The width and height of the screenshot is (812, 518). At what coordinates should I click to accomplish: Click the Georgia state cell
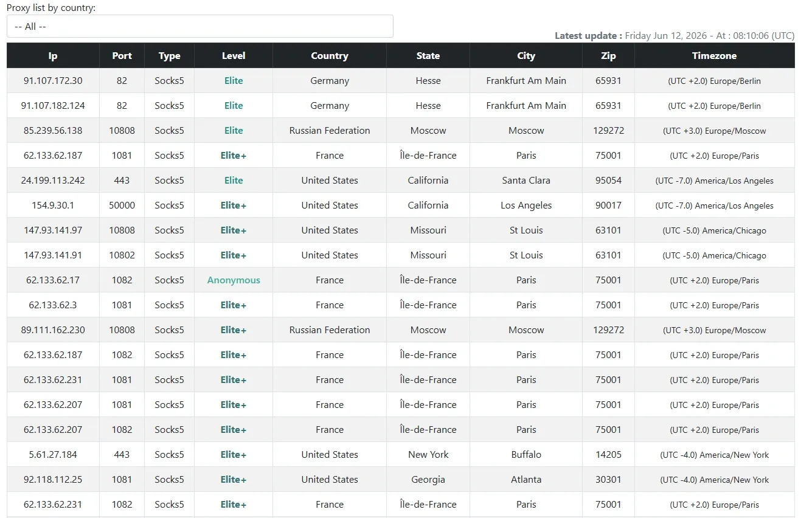[428, 480]
